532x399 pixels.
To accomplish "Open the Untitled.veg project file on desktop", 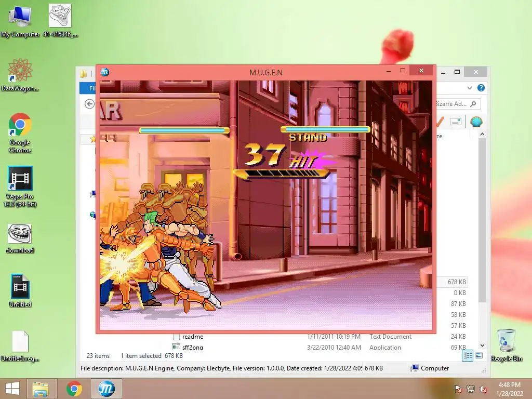I will click(20, 345).
